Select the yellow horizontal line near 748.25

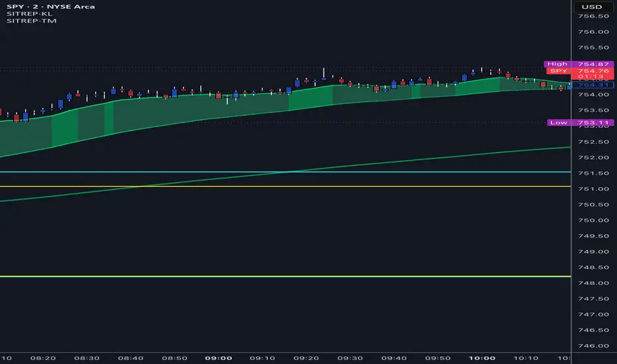285,277
